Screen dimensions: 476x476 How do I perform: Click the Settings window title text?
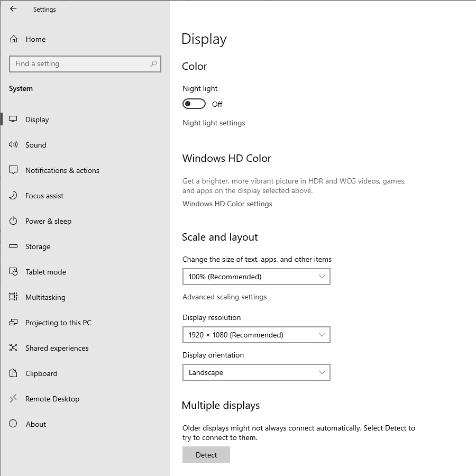pyautogui.click(x=44, y=10)
